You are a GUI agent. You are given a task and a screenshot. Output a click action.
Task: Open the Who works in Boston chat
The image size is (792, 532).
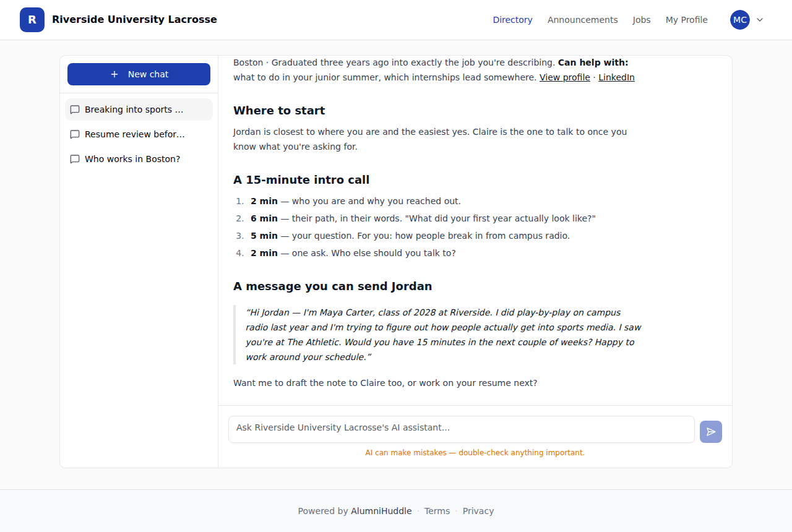point(139,159)
